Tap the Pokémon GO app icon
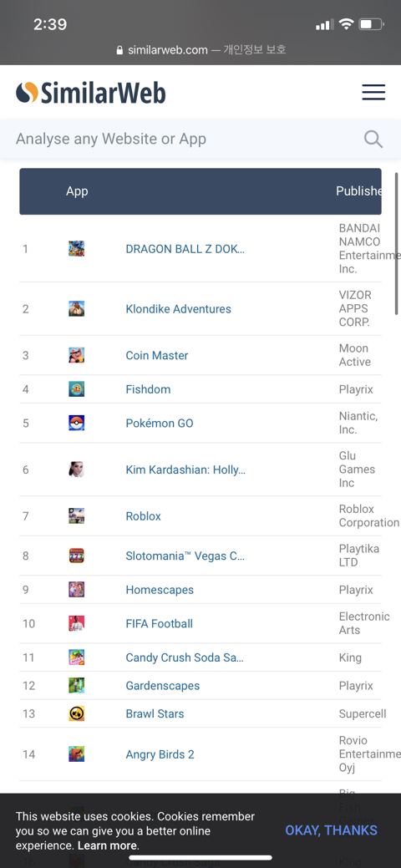Screen dimensions: 401x868 (76, 423)
